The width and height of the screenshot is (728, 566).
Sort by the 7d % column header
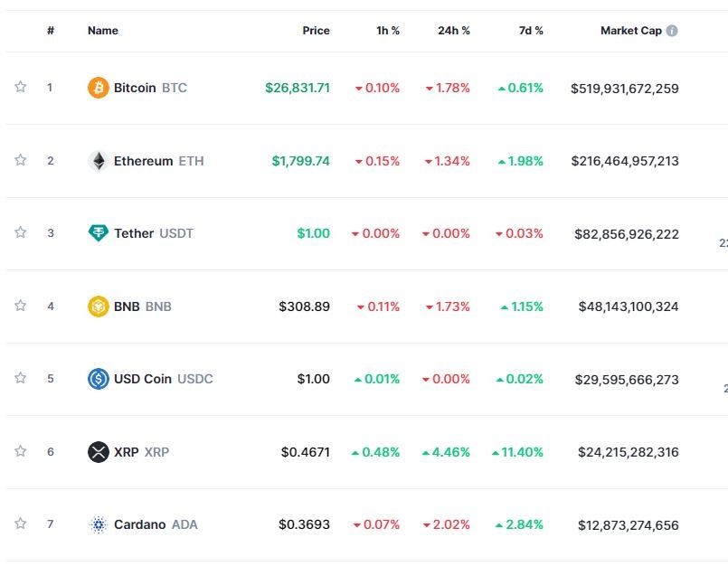click(531, 31)
